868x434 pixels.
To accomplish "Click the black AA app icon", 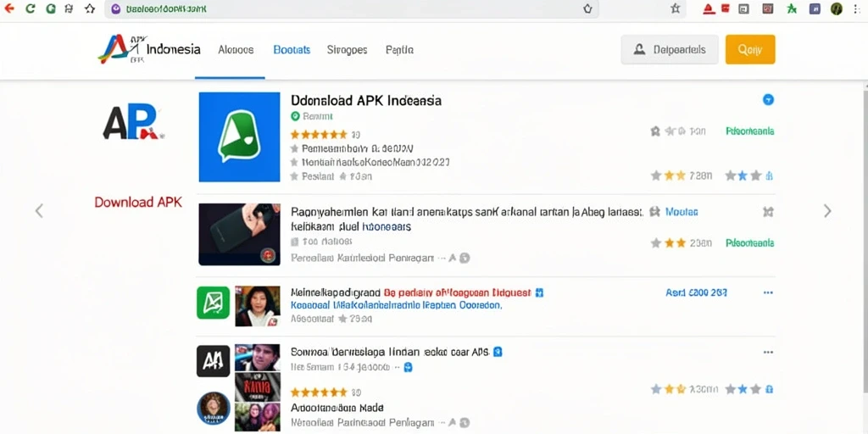I will (213, 361).
